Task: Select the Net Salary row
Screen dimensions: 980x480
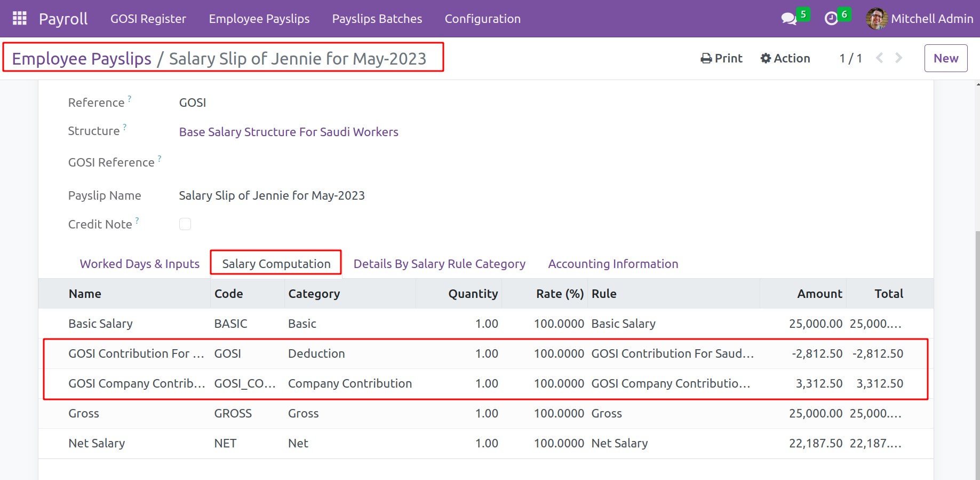Action: pyautogui.click(x=97, y=443)
